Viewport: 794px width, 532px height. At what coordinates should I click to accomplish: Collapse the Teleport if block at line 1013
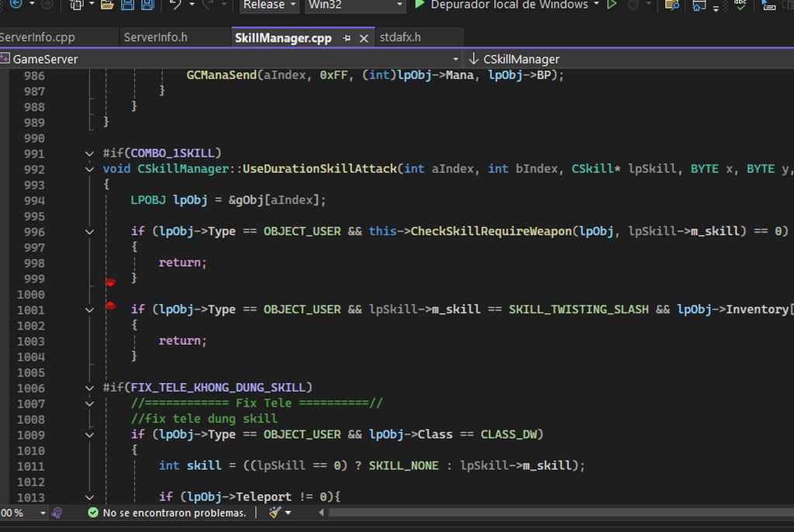(90, 498)
